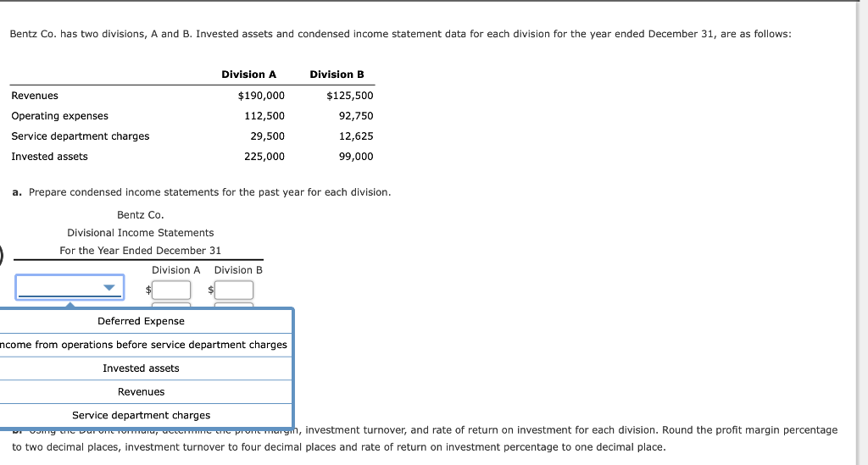Click Division B invested assets 99,000

[x=356, y=157]
